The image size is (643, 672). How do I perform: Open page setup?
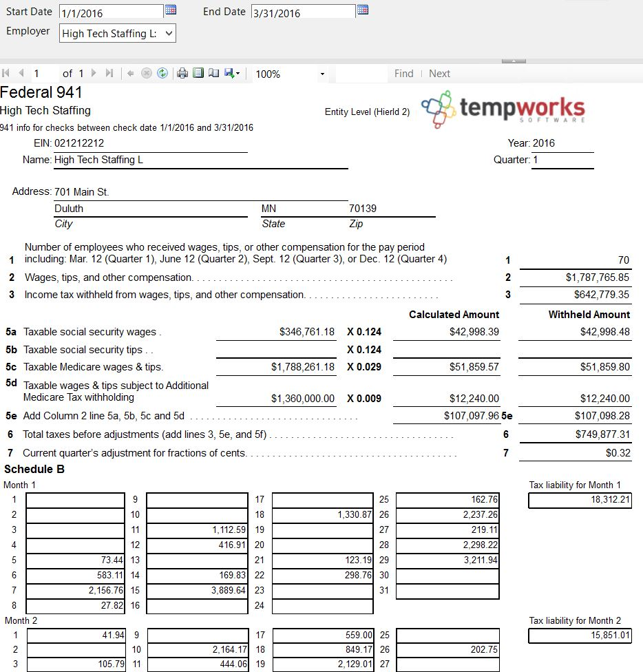(214, 73)
